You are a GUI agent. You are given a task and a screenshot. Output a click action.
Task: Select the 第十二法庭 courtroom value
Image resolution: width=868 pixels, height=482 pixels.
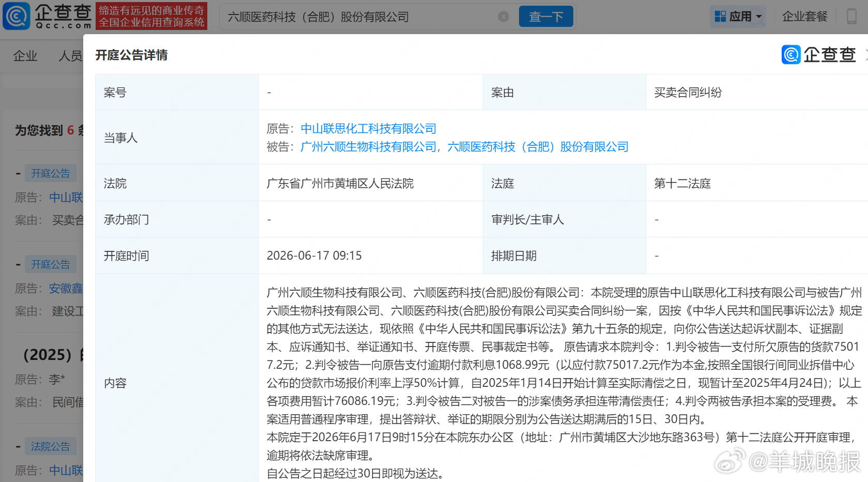[682, 184]
